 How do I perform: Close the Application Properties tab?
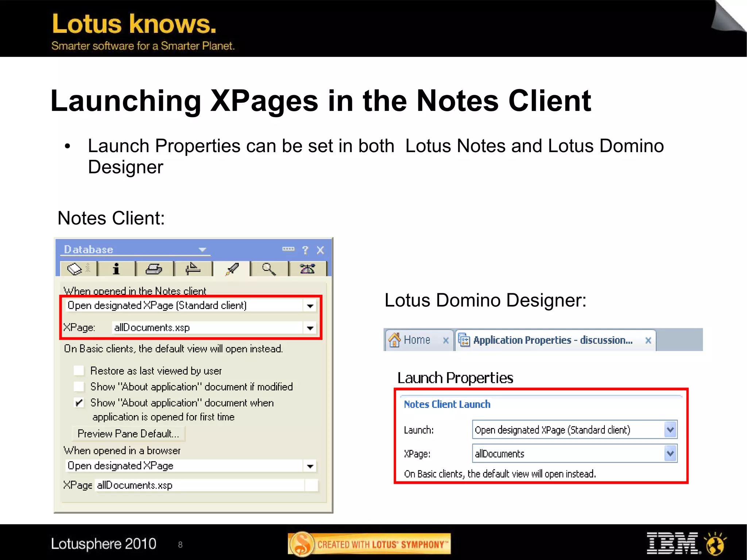pos(648,340)
